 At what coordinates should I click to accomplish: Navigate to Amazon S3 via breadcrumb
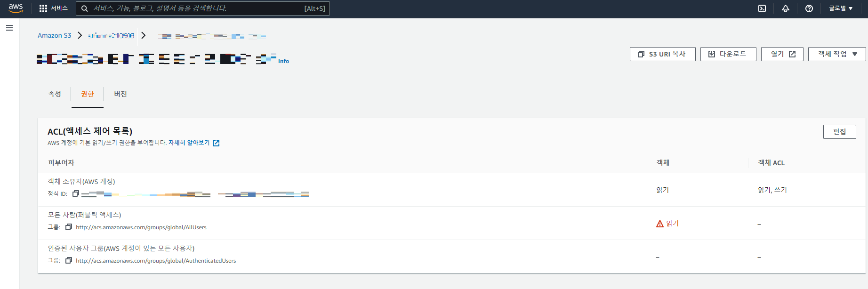[x=55, y=35]
